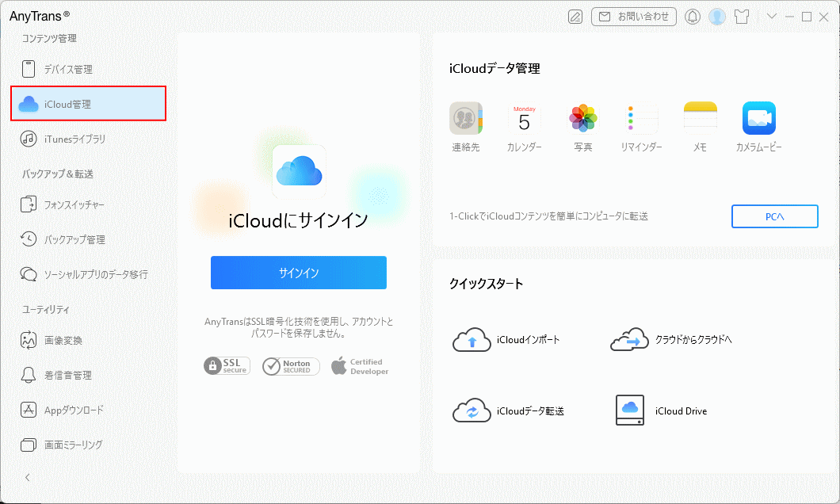Expand the title bar dropdown chevron
840x504 pixels.
click(x=771, y=16)
